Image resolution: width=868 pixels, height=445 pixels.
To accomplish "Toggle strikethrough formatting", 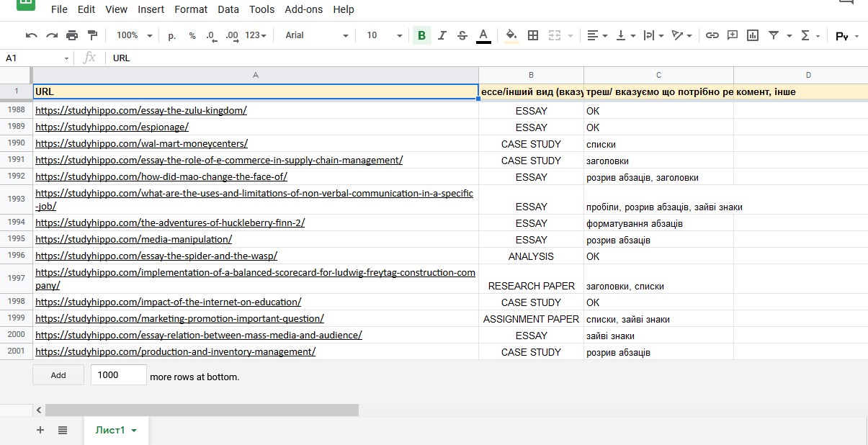I will click(462, 35).
